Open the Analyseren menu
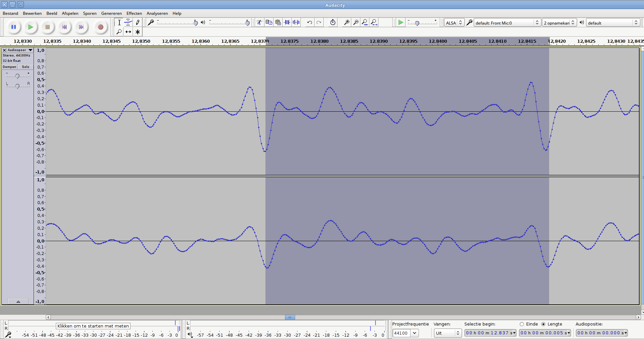This screenshot has width=644, height=339. (157, 13)
